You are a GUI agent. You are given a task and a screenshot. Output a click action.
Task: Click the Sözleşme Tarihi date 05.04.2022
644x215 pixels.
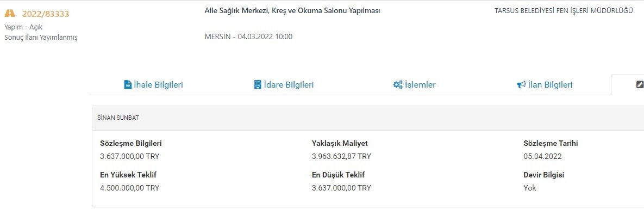[542, 156]
